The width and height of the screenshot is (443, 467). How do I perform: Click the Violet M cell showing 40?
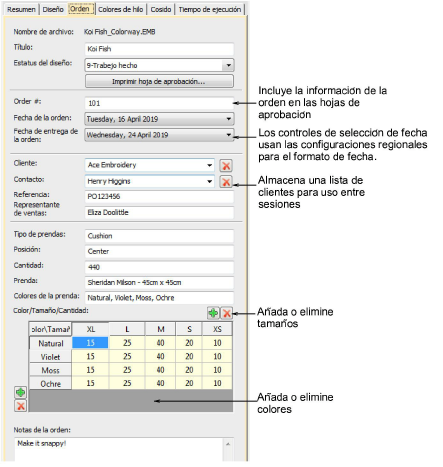coord(161,356)
